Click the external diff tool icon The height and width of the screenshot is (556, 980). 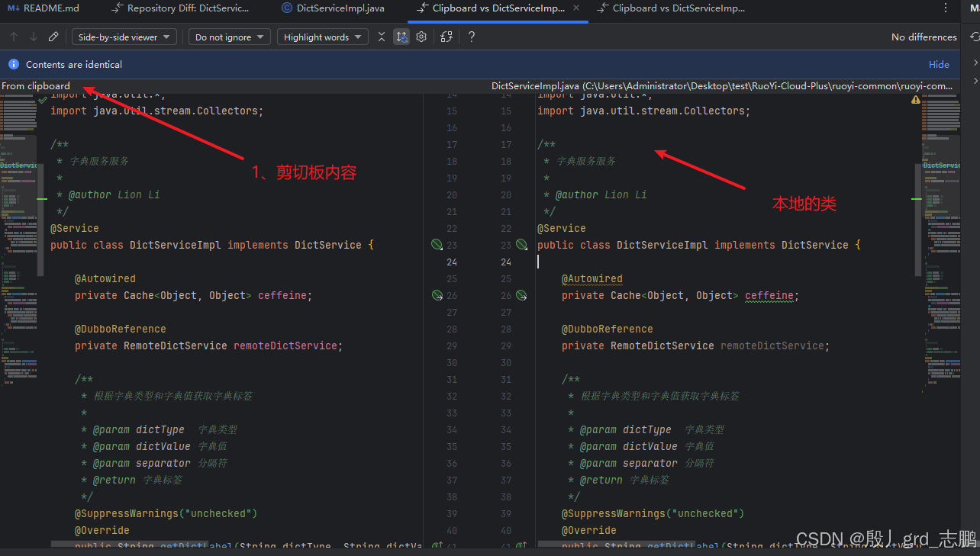coord(446,37)
